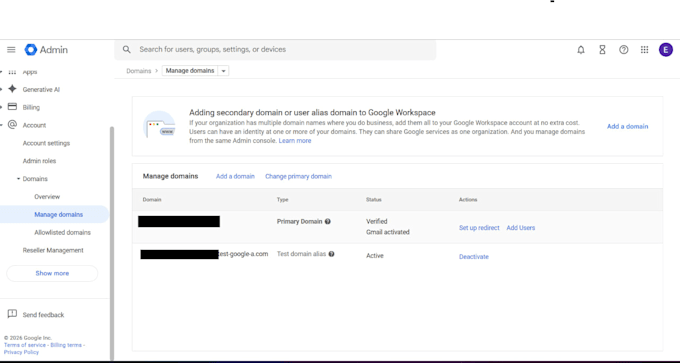Click the Active status text
The height and width of the screenshot is (363, 680).
pyautogui.click(x=375, y=256)
